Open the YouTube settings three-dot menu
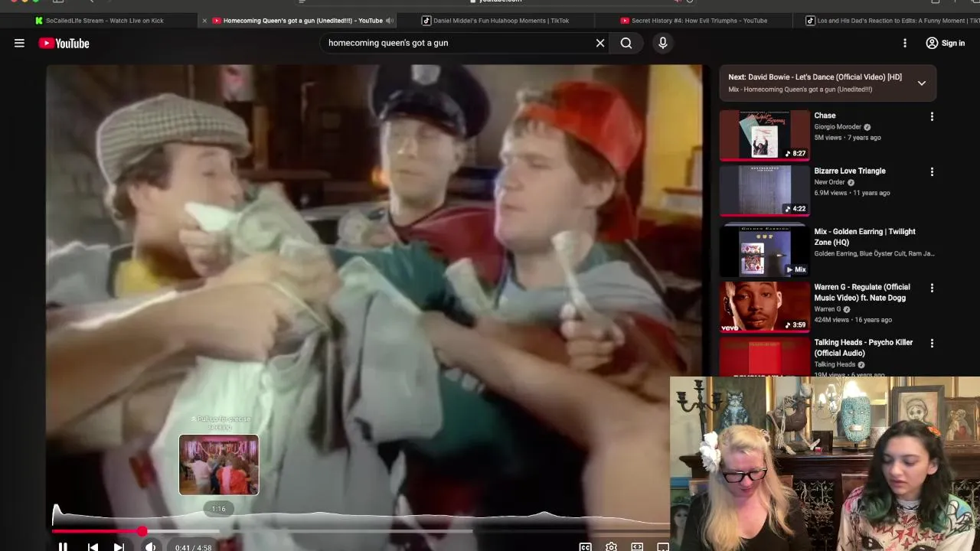 (905, 44)
